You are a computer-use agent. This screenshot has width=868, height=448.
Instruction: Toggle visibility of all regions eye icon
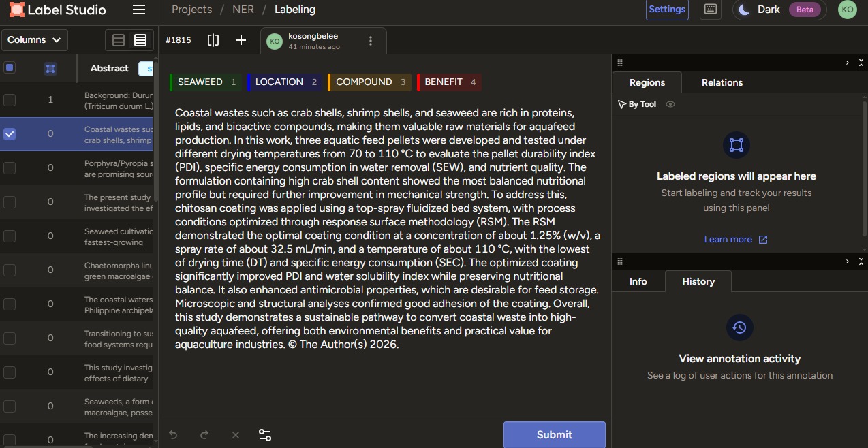[670, 104]
